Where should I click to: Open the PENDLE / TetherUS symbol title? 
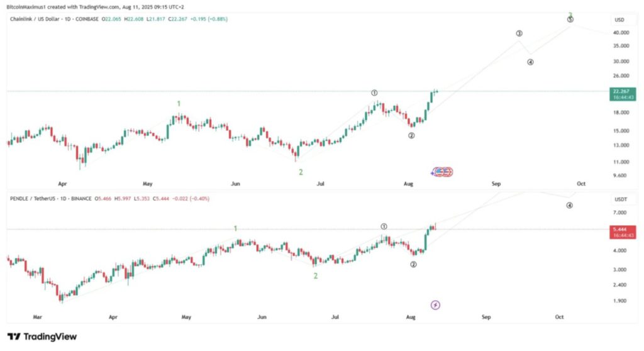pyautogui.click(x=33, y=199)
